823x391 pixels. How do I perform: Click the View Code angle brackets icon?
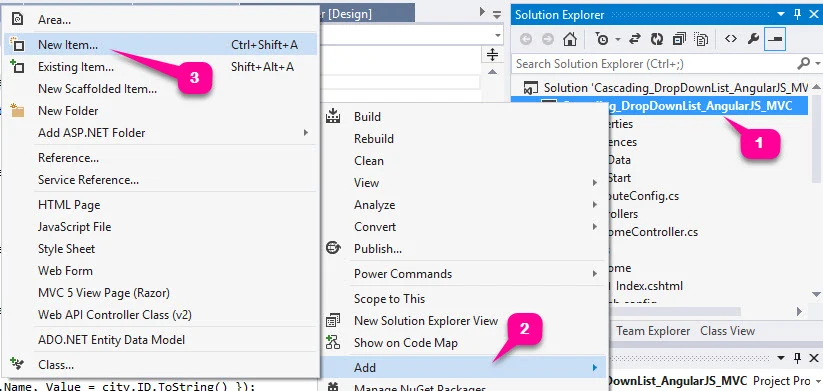tap(731, 39)
